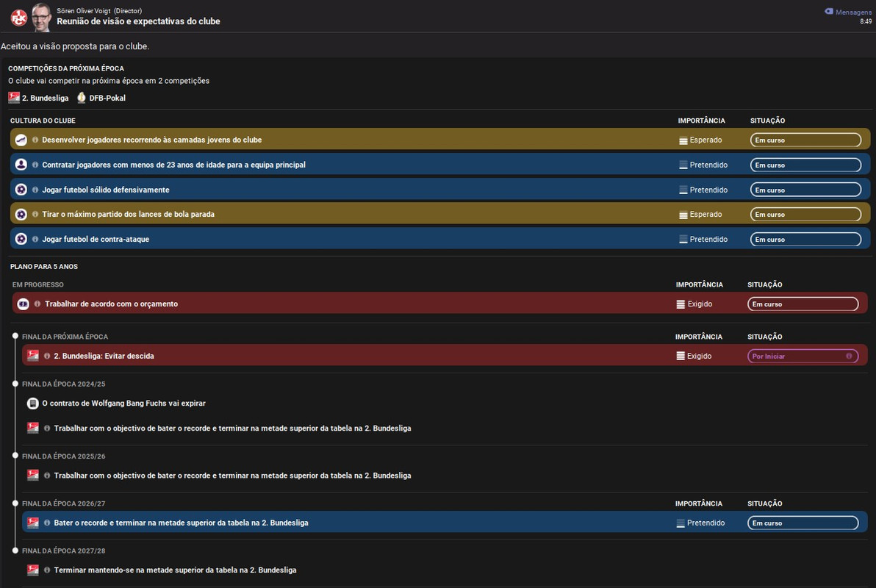
Task: Click the title 'Reunião de visão e expectativas do clube'
Action: tap(139, 21)
